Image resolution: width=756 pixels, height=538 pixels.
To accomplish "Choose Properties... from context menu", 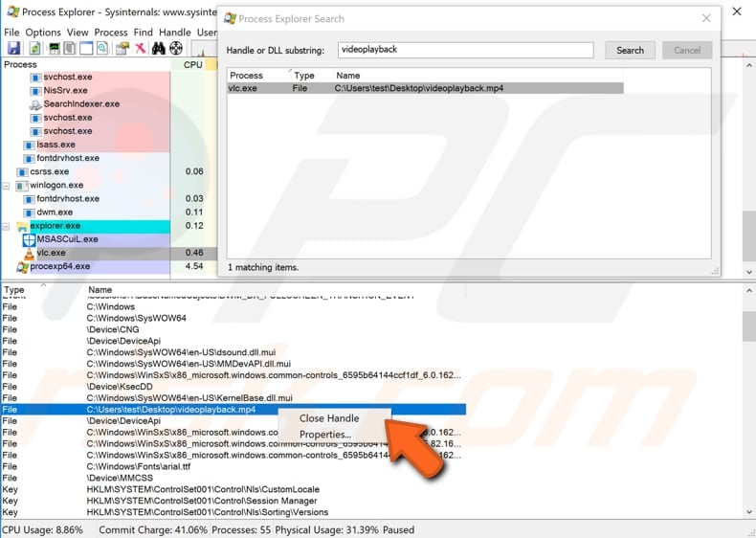I will [325, 435].
